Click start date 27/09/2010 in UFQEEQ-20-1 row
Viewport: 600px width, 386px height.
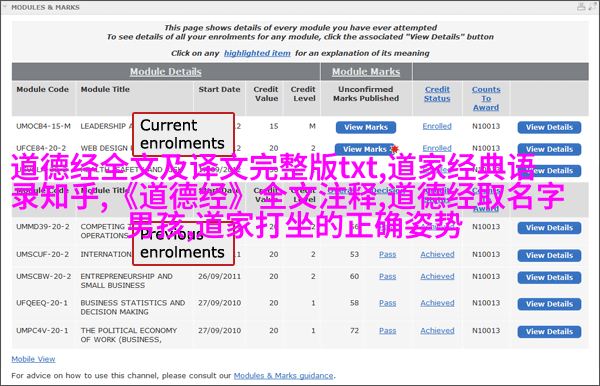(x=219, y=303)
